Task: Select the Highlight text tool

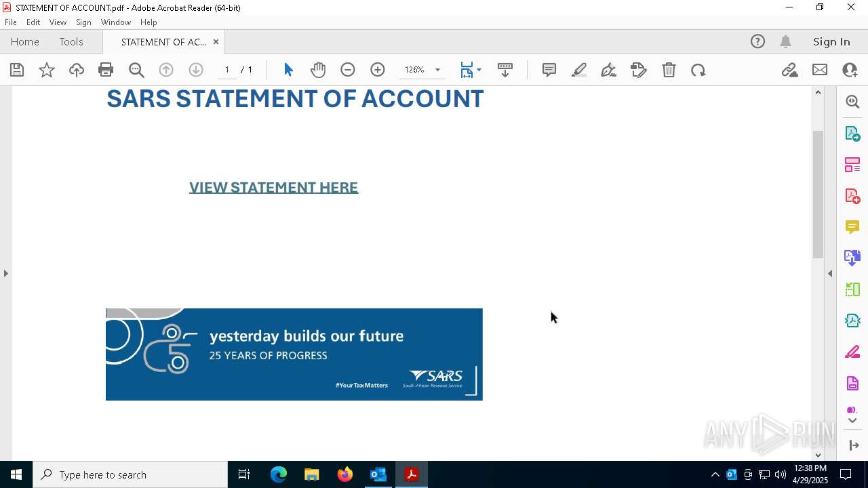Action: 579,70
